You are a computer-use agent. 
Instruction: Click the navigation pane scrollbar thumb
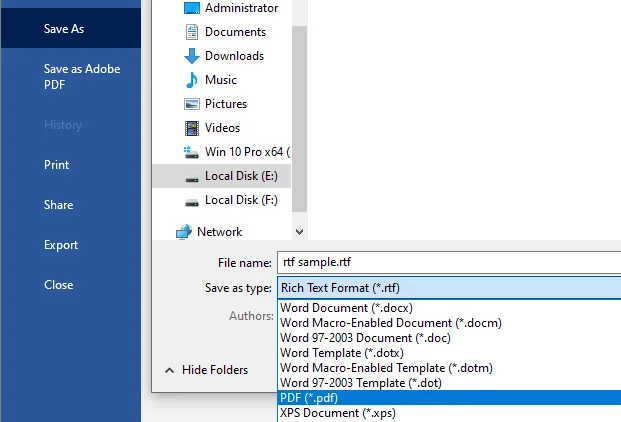(300, 119)
